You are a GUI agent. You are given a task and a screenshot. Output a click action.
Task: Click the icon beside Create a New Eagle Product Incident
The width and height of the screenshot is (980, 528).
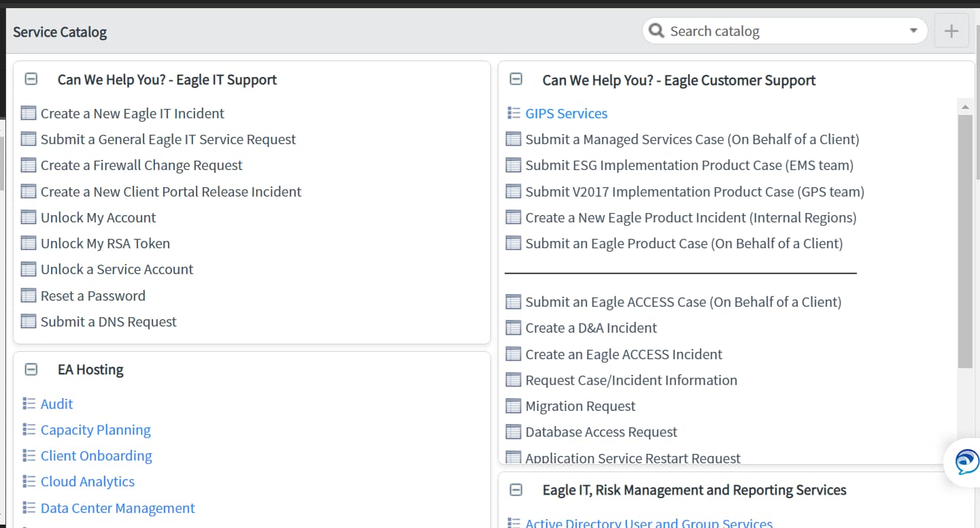(513, 217)
